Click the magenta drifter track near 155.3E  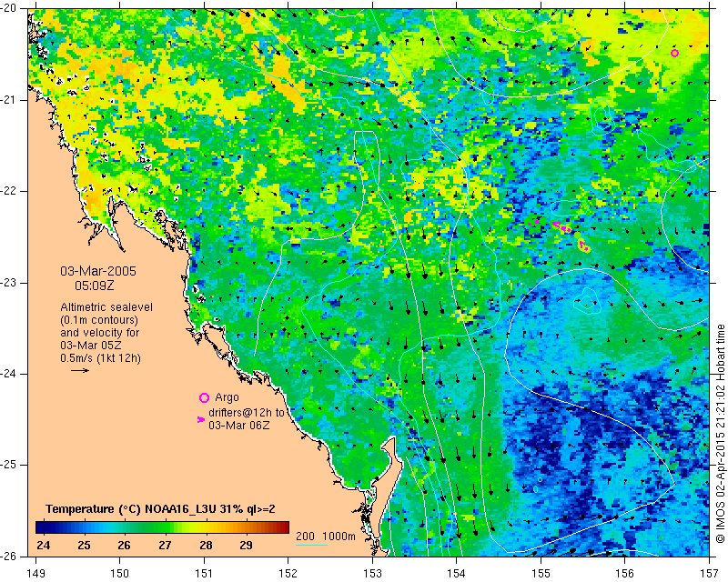click(x=561, y=227)
